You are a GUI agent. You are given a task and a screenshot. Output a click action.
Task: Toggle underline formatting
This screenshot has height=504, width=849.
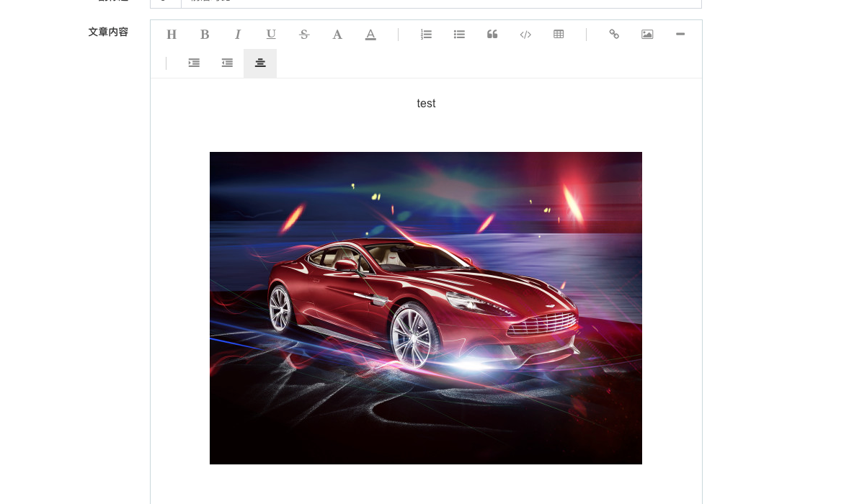[271, 35]
